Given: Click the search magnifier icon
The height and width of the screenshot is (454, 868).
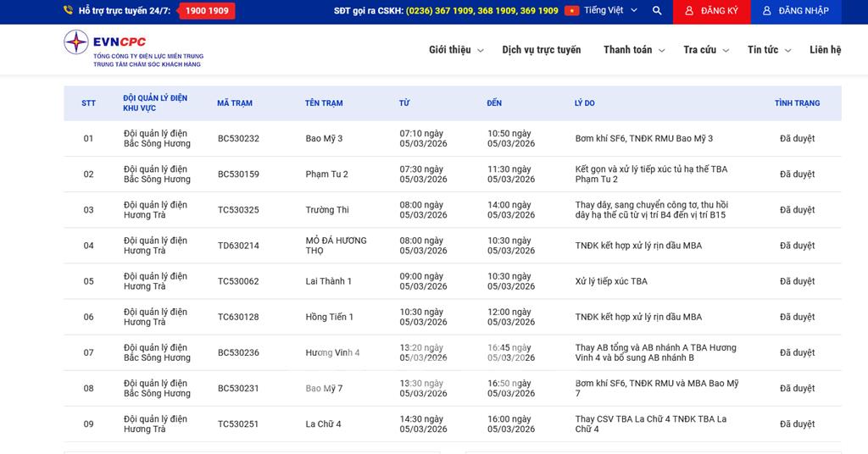Looking at the screenshot, I should 657,11.
